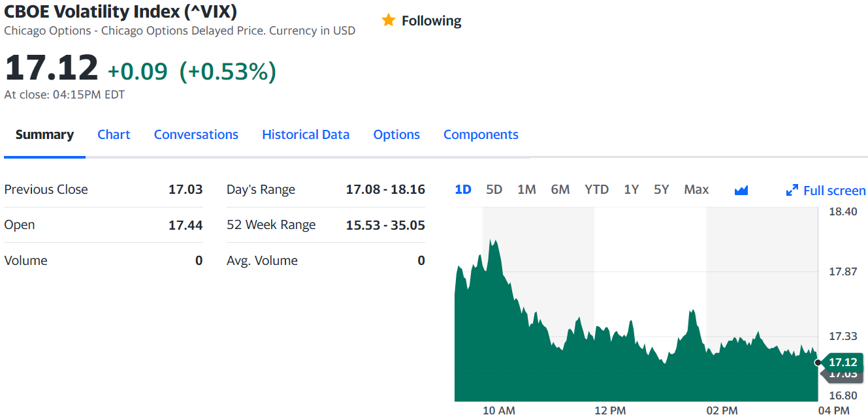Viewport: 868px width, 417px height.
Task: Click the Open value 17.44
Action: click(185, 225)
